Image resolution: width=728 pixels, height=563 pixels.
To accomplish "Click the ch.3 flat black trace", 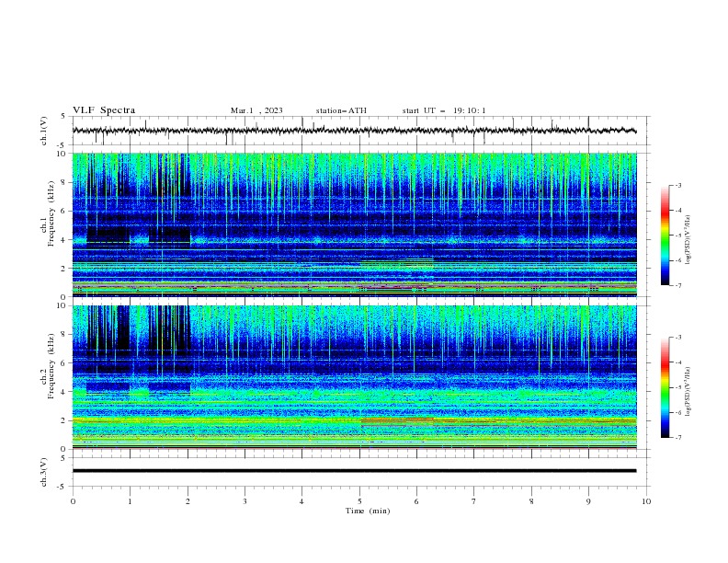I will pyautogui.click(x=354, y=471).
